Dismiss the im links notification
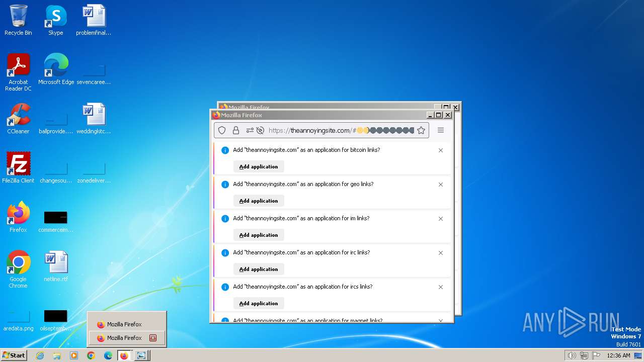This screenshot has width=644, height=362. pyautogui.click(x=441, y=219)
